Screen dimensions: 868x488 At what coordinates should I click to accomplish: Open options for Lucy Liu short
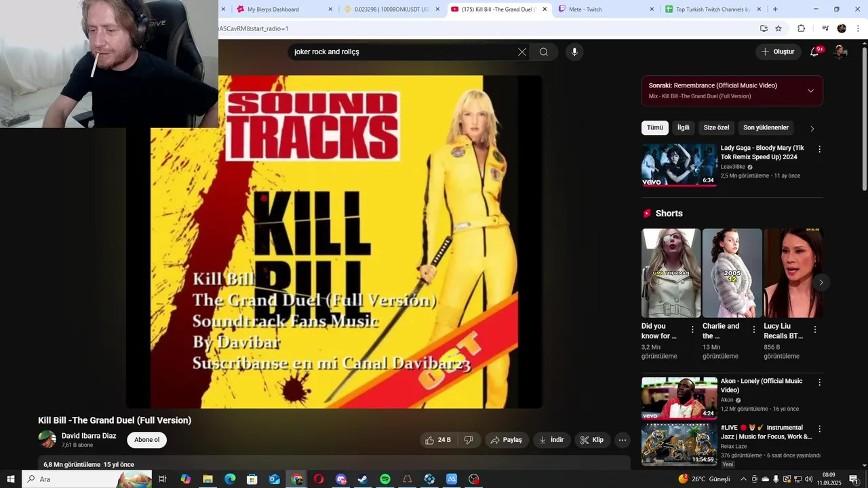tap(815, 329)
